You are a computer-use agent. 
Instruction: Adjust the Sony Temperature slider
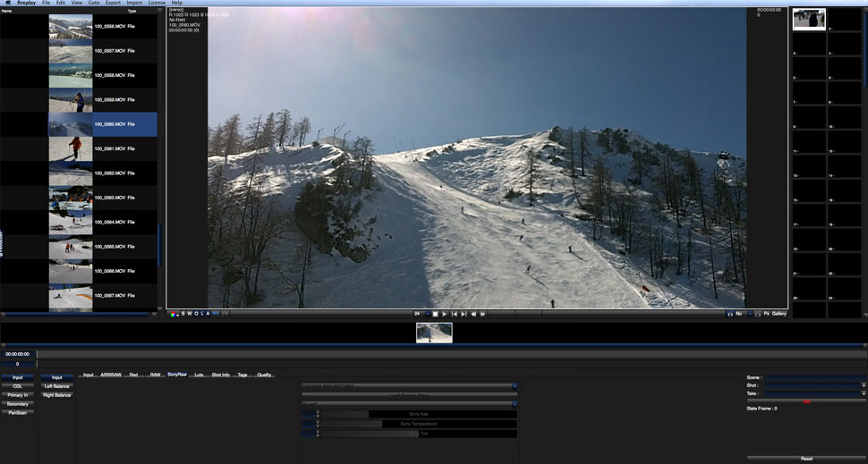tap(418, 424)
